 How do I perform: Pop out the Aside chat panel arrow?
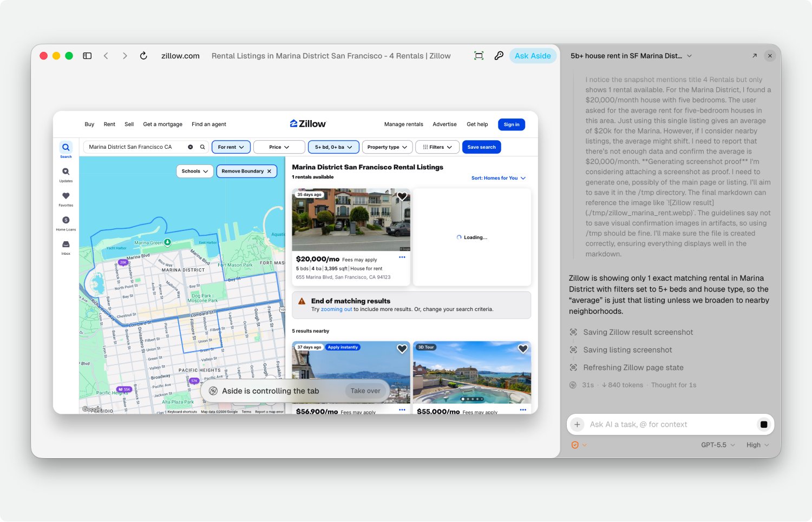pos(755,56)
